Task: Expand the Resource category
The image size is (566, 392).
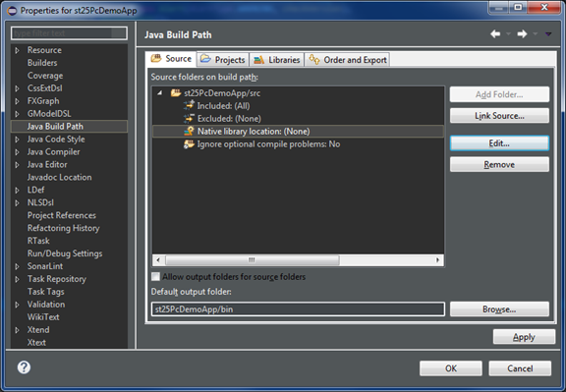Action: (x=17, y=50)
